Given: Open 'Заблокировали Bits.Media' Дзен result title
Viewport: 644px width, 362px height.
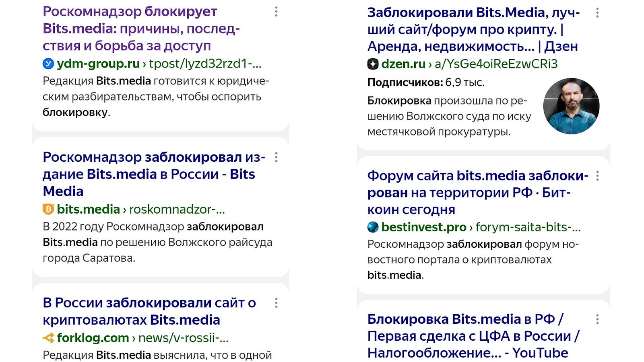Looking at the screenshot, I should pos(474,29).
